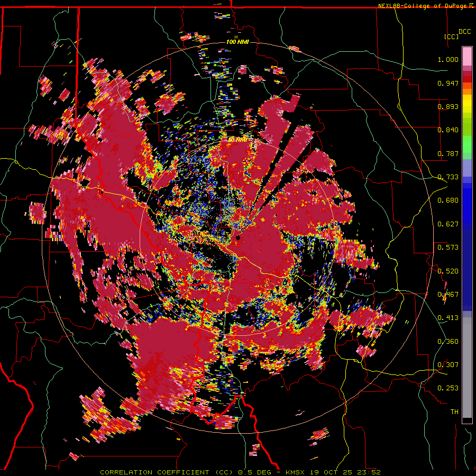The width and height of the screenshot is (476, 476).
Task: Click the 100 NMI range ring label
Action: point(237,42)
